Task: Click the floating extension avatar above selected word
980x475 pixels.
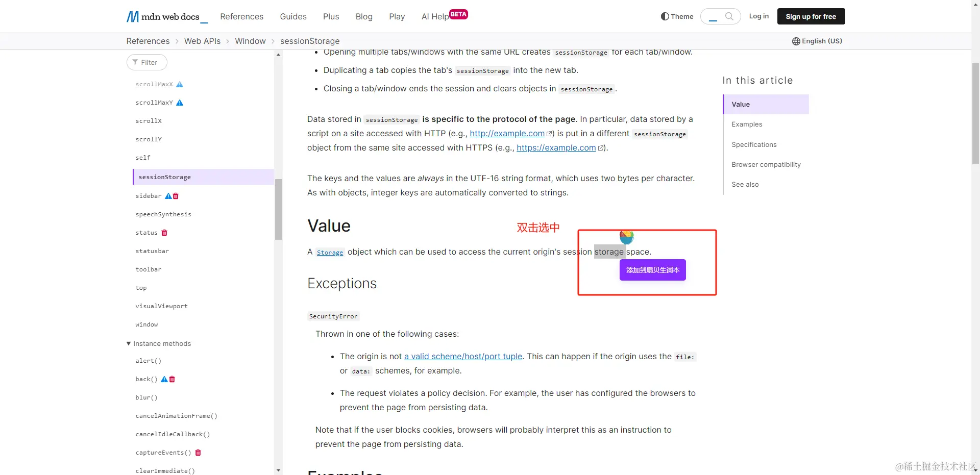Action: 627,237
